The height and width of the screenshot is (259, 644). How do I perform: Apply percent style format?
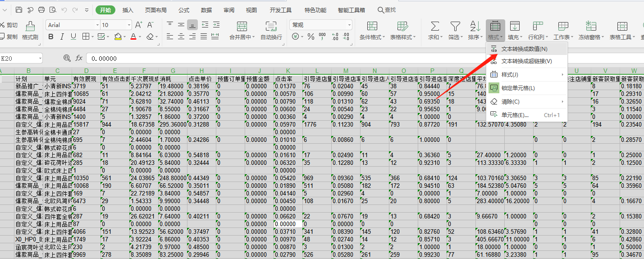click(x=311, y=37)
